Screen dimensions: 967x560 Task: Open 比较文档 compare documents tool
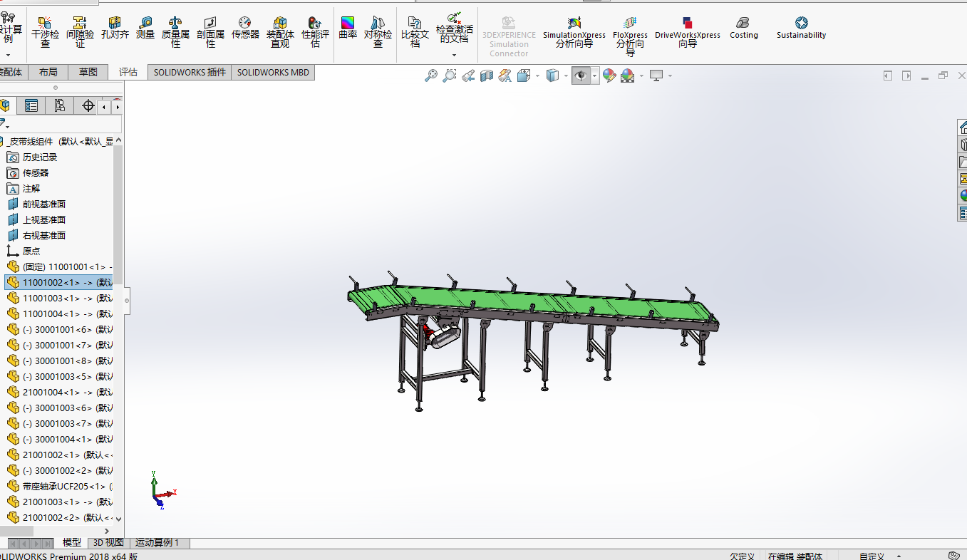point(415,33)
